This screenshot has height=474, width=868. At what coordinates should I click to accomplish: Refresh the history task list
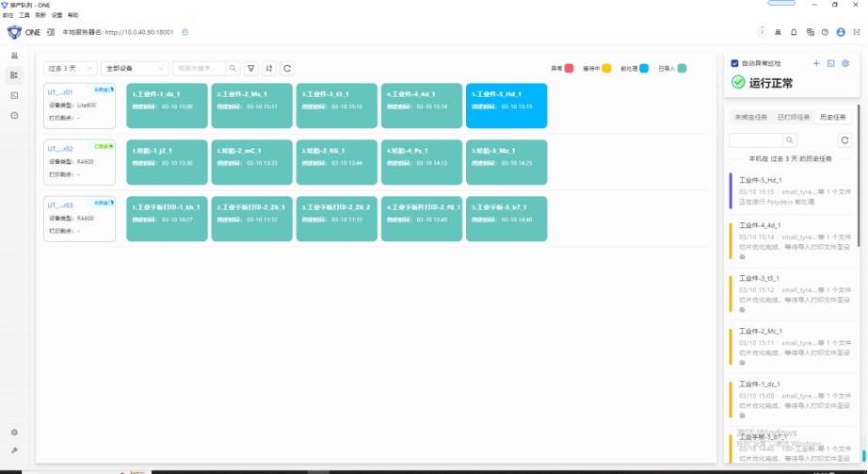click(x=844, y=140)
